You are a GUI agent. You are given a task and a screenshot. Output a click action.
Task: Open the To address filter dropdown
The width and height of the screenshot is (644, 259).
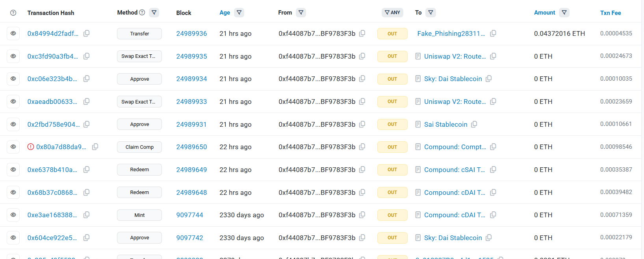(x=431, y=13)
